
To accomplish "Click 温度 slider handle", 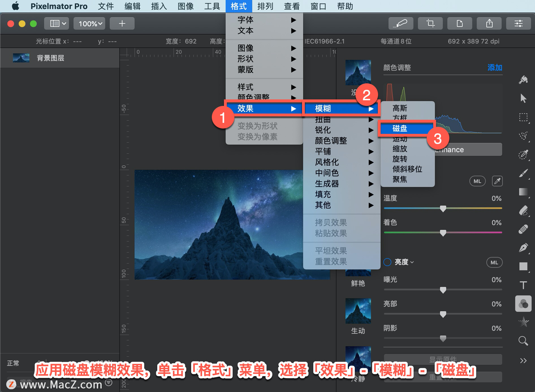I will coord(443,209).
